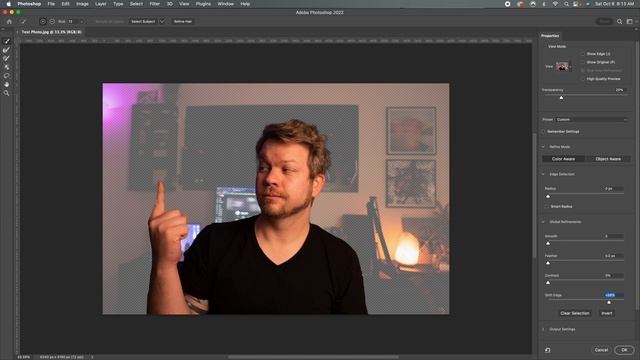Click the Cancel button
Screen dimensions: 640x360
[x=601, y=350]
